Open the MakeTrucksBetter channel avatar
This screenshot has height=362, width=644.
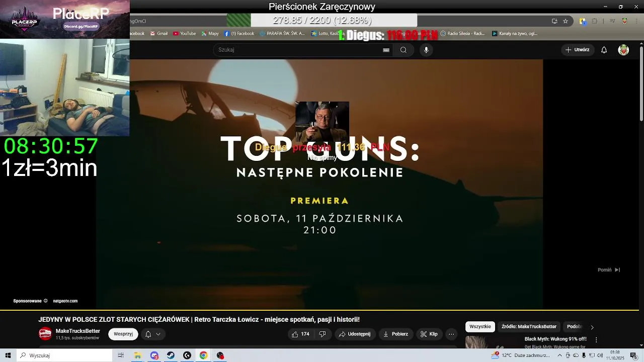click(45, 333)
